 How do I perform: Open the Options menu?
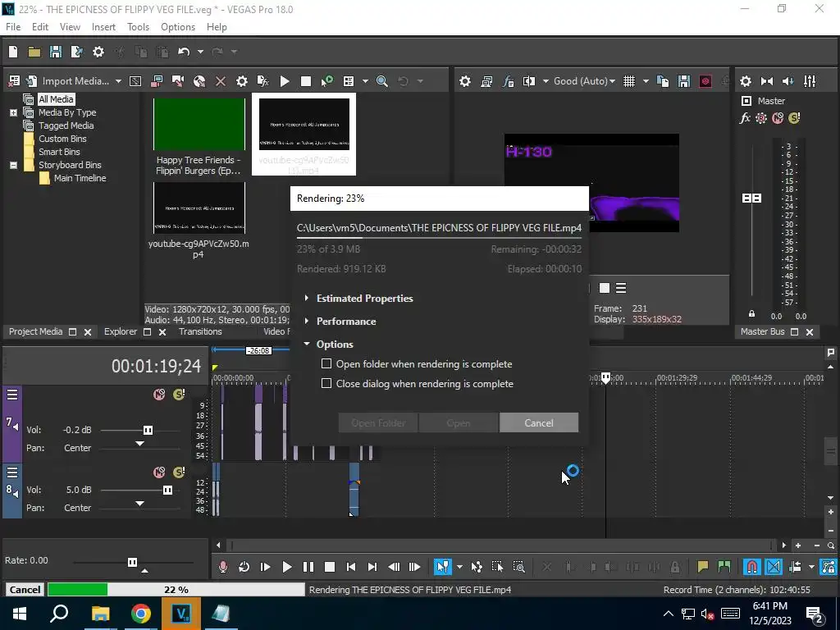[x=178, y=27]
